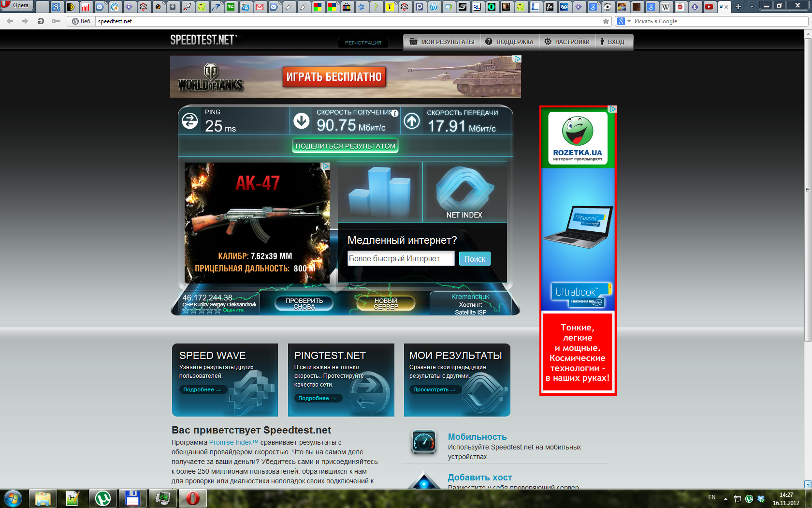812x508 pixels.
Task: Open НАСТРОЙКИ in the top menu
Action: coord(567,42)
